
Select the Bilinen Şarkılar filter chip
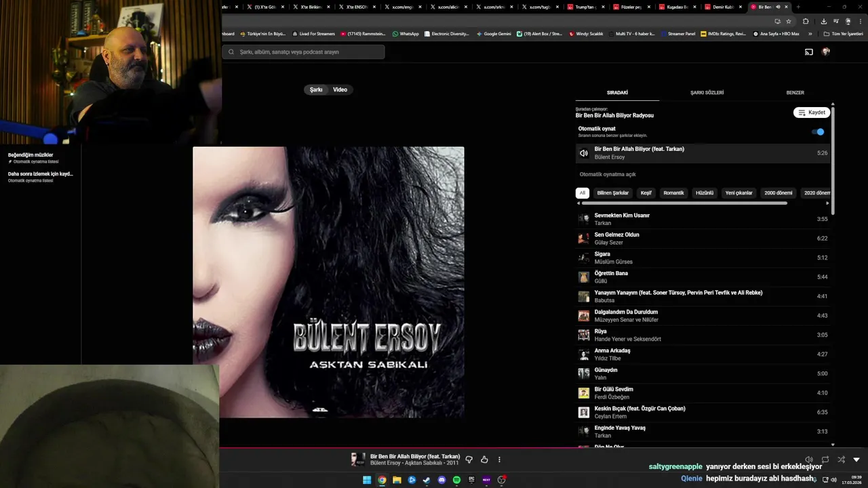613,192
